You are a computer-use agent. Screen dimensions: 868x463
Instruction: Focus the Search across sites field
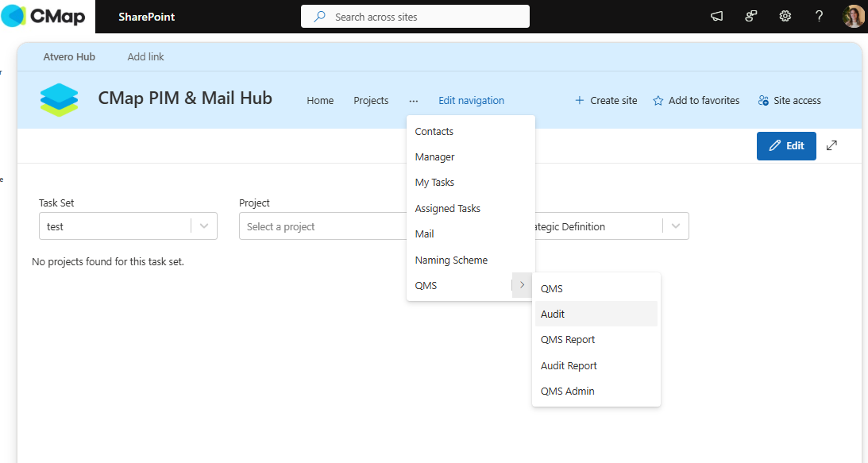click(x=415, y=17)
